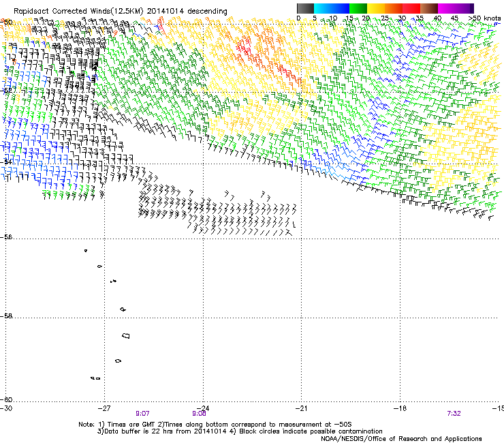Pick the green 15-20 knots legend color

pyautogui.click(x=358, y=8)
